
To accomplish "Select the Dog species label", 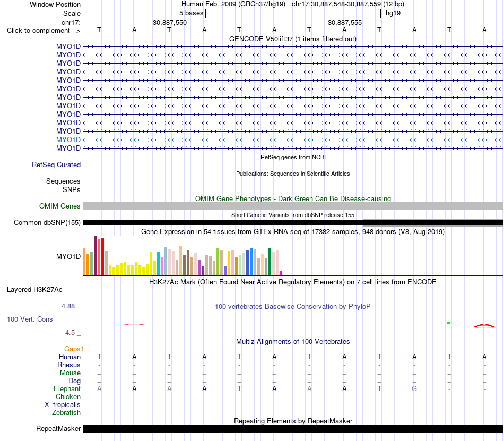I will [74, 381].
